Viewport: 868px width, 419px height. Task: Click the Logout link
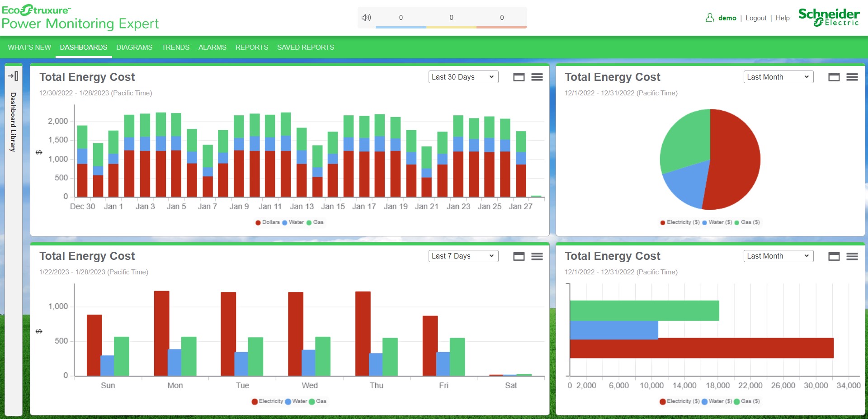pos(756,18)
